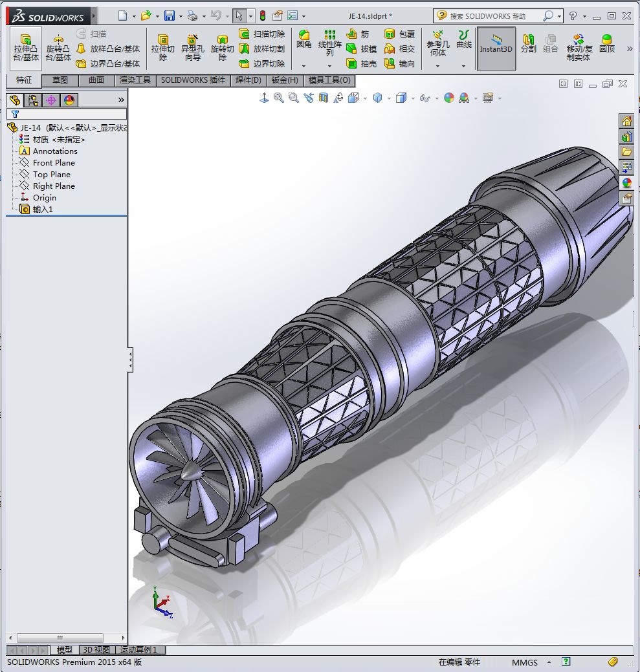Click the 运动算例1 tab at bottom
Screen dimensions: 640x672
pyautogui.click(x=139, y=650)
